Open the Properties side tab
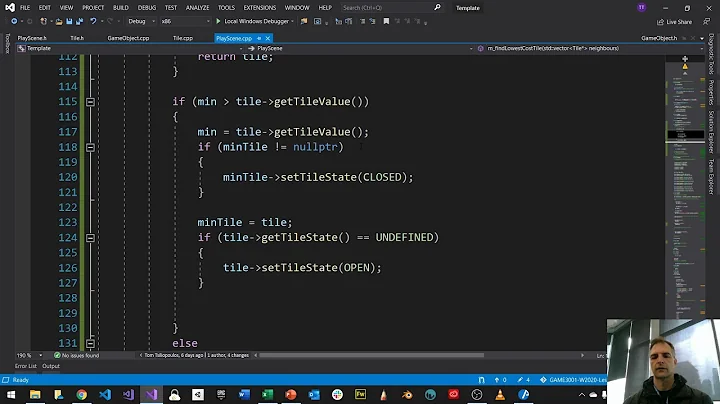 711,92
